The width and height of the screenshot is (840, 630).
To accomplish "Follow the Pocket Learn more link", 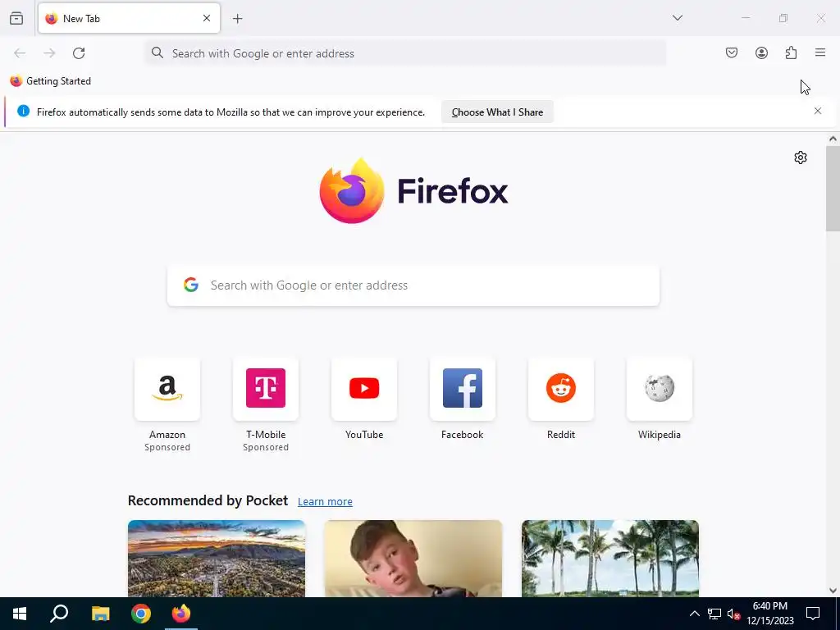I will point(325,501).
